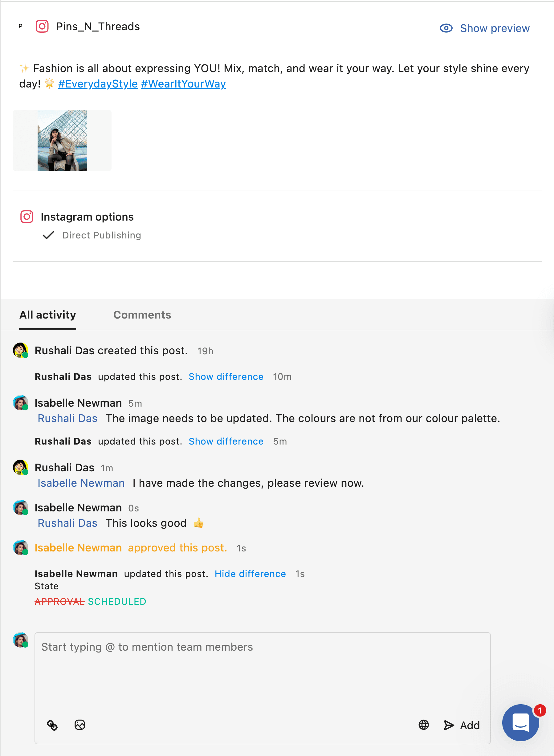The height and width of the screenshot is (756, 554).
Task: Expand Show difference on the 10m update
Action: [226, 376]
